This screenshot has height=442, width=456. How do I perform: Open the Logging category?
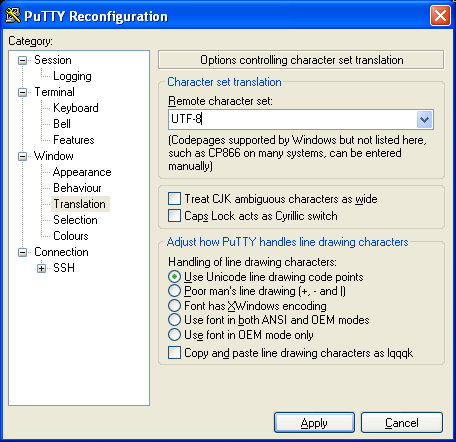coord(72,76)
